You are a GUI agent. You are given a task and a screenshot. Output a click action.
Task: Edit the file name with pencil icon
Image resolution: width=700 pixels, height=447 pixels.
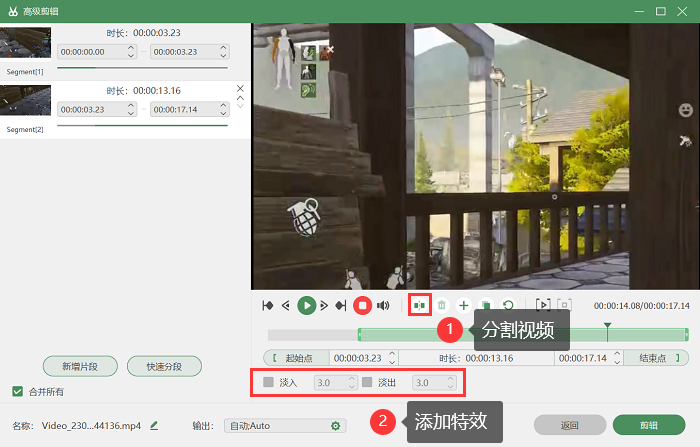click(154, 426)
